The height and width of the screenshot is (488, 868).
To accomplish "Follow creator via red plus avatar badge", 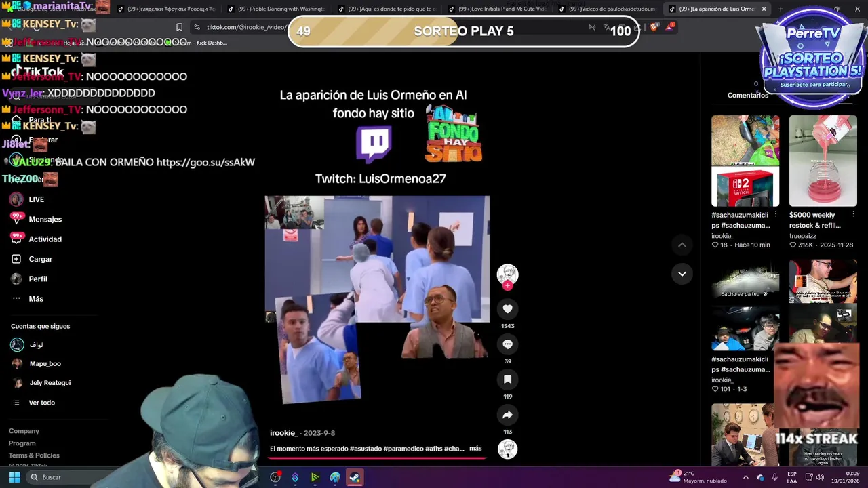I will coord(507,286).
